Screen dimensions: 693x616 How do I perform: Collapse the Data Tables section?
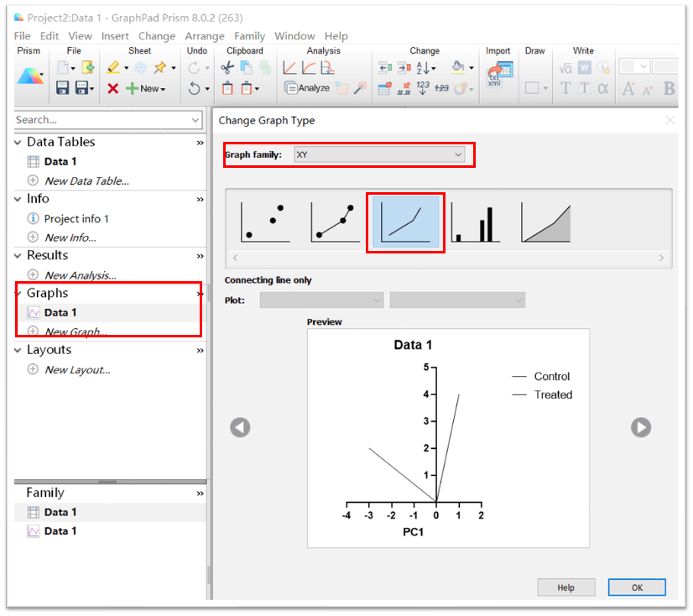18,143
